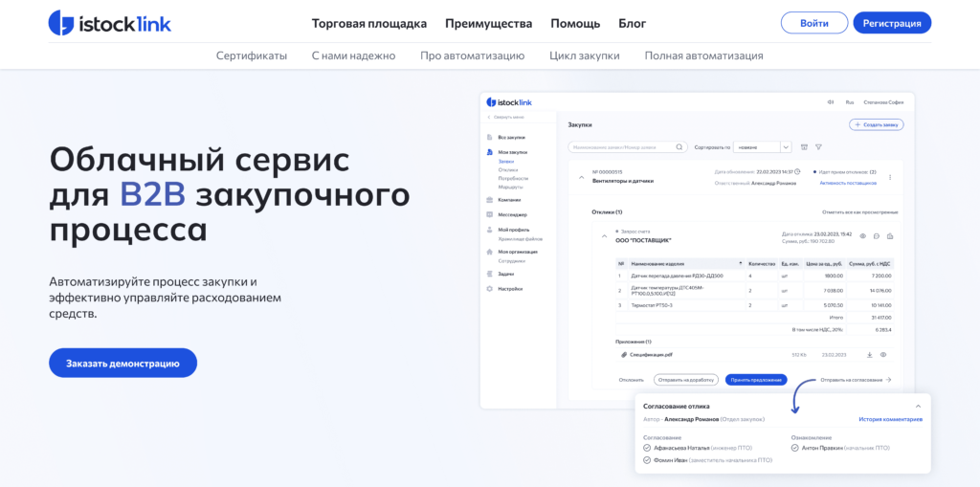Click the search magnifier in Закупки field

(x=679, y=147)
